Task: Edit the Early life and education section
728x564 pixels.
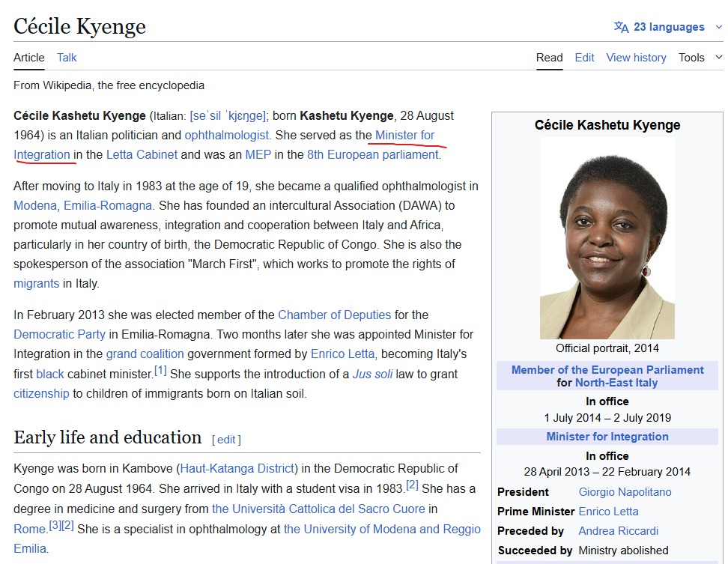Action: point(226,440)
